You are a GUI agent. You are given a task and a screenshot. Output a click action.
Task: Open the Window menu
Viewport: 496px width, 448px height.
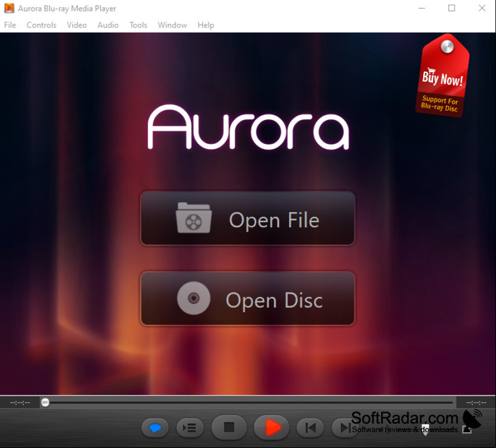tap(173, 25)
